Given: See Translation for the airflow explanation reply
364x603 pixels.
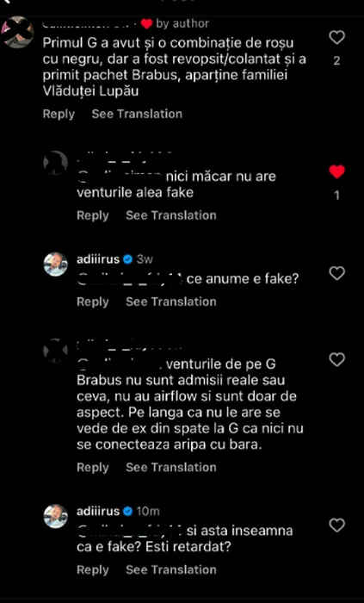Looking at the screenshot, I should coord(171,467).
